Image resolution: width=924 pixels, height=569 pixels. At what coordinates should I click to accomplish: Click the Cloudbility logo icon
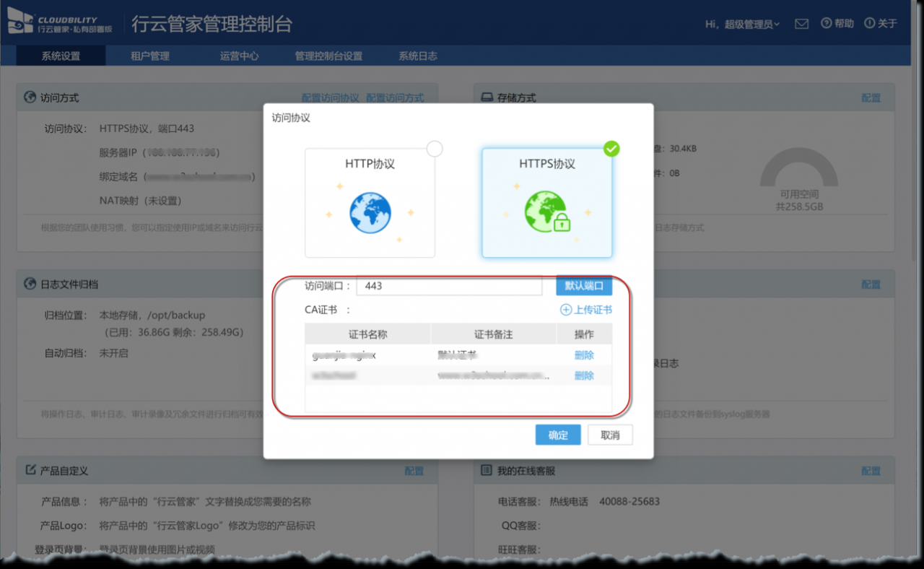(x=20, y=23)
